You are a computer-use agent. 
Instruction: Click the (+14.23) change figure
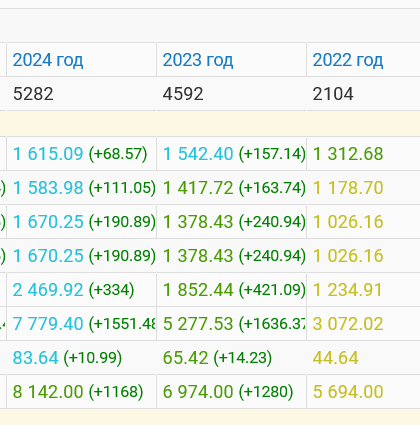[x=243, y=358]
